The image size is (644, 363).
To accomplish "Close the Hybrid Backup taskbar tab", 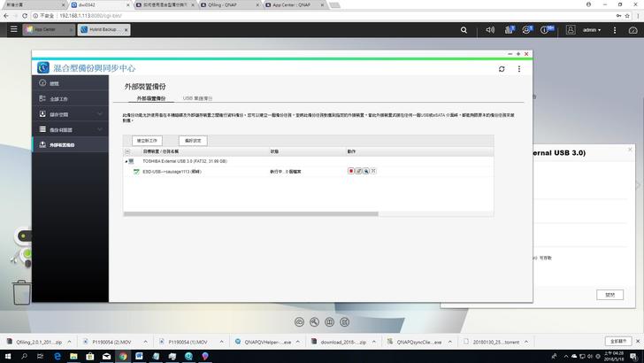I will point(126,29).
